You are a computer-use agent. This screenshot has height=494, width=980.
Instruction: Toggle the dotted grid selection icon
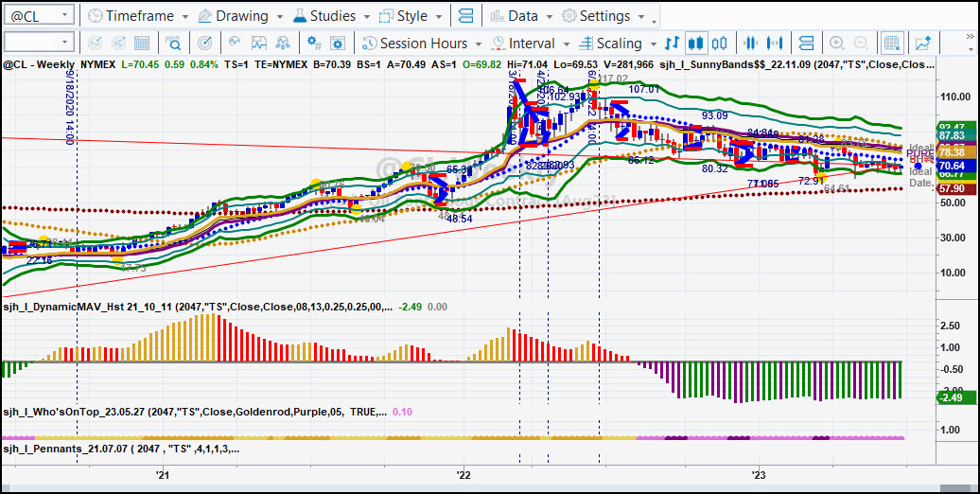coord(892,44)
